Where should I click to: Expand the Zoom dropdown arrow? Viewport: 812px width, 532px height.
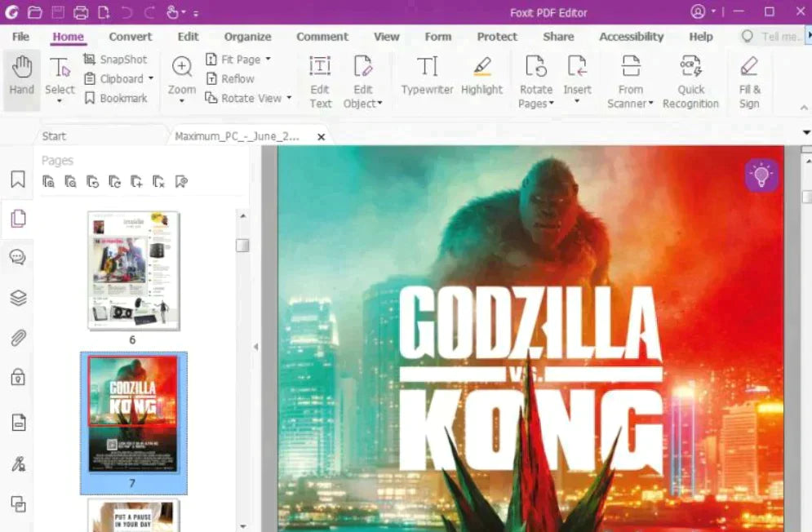coord(182,101)
